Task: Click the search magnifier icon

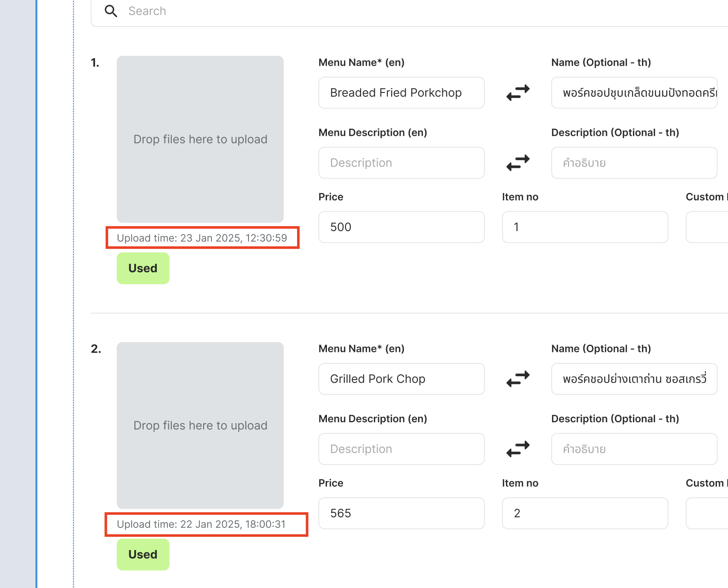Action: click(x=111, y=11)
